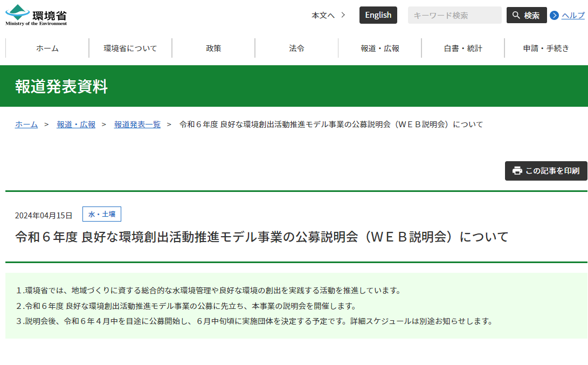Screen dimensions: 588x365
Task: Click the 水・土壌 category tag
Action: (x=102, y=214)
